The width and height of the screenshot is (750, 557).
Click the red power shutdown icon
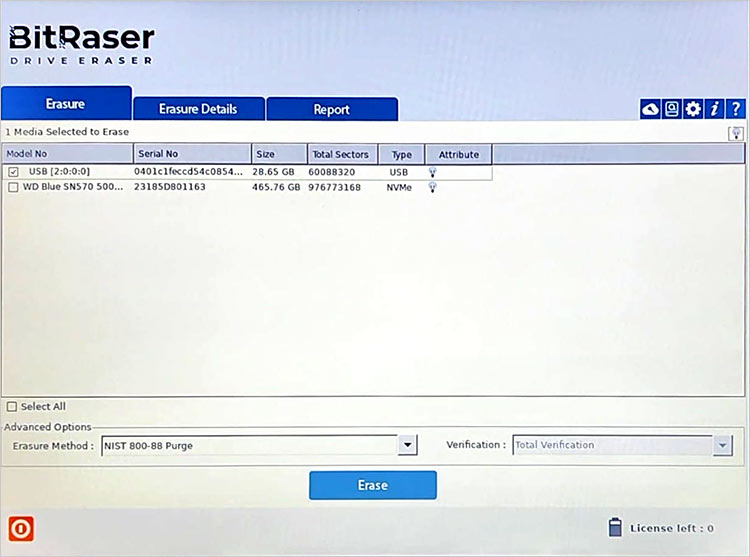pyautogui.click(x=21, y=529)
